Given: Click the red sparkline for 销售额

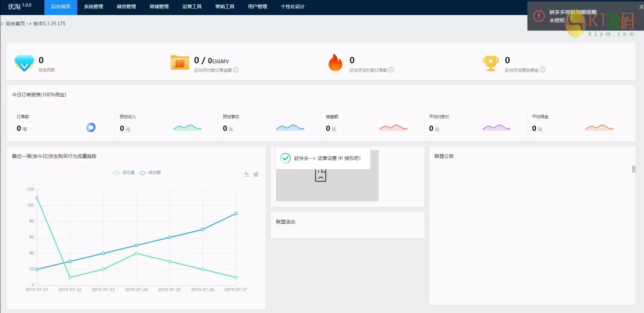Looking at the screenshot, I should (393, 128).
